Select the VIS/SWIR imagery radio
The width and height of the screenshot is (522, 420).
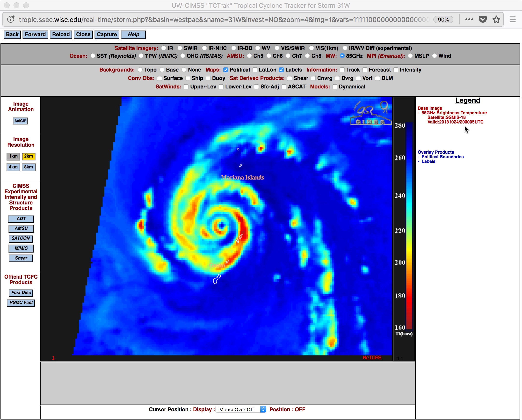click(x=277, y=48)
